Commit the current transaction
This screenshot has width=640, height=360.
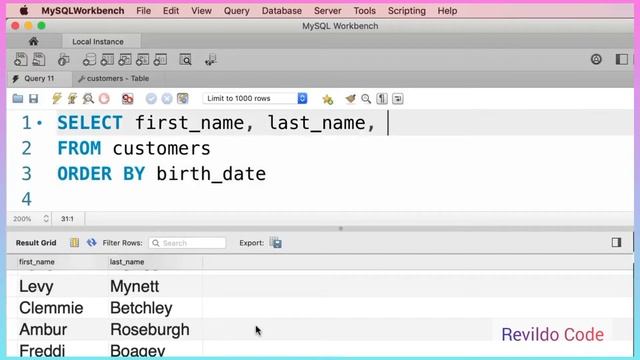[151, 98]
